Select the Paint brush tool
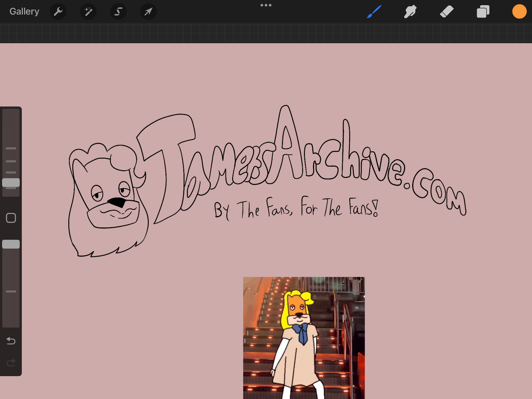532x399 pixels. (x=374, y=11)
